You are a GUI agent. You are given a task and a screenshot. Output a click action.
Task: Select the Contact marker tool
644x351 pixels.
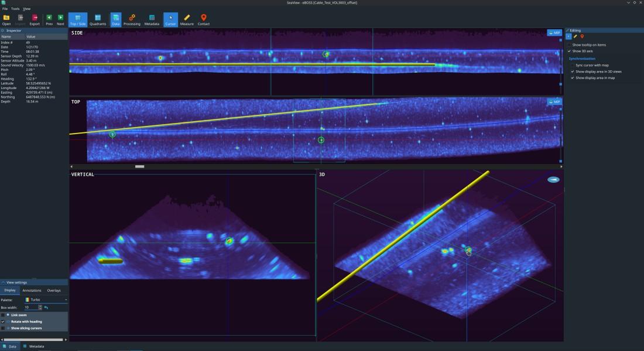point(204,20)
